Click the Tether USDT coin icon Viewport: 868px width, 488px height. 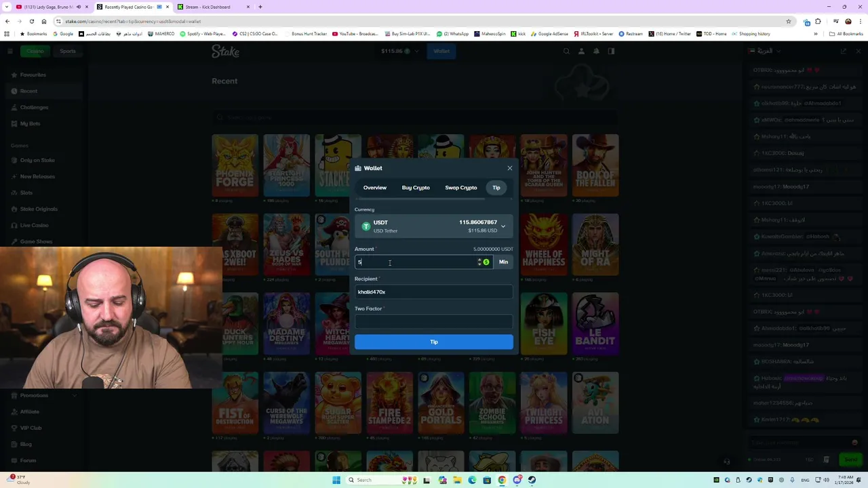(366, 226)
